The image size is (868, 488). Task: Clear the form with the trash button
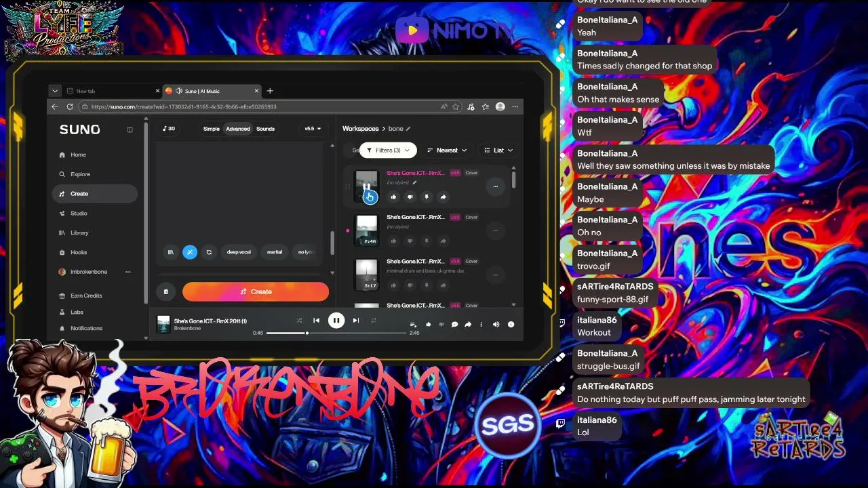[165, 291]
